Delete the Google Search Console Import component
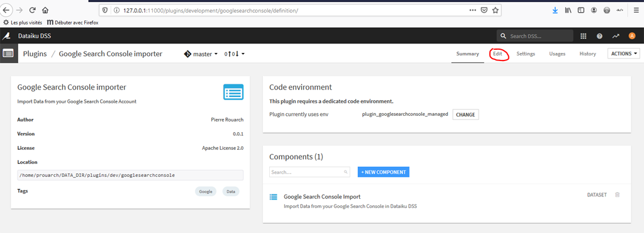Screen dimensions: 644x233 coord(618,195)
